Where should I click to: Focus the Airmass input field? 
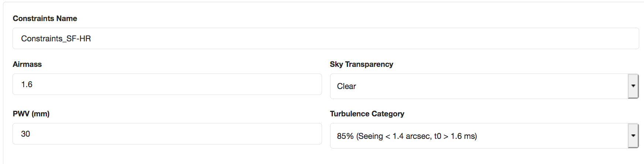[x=167, y=84]
